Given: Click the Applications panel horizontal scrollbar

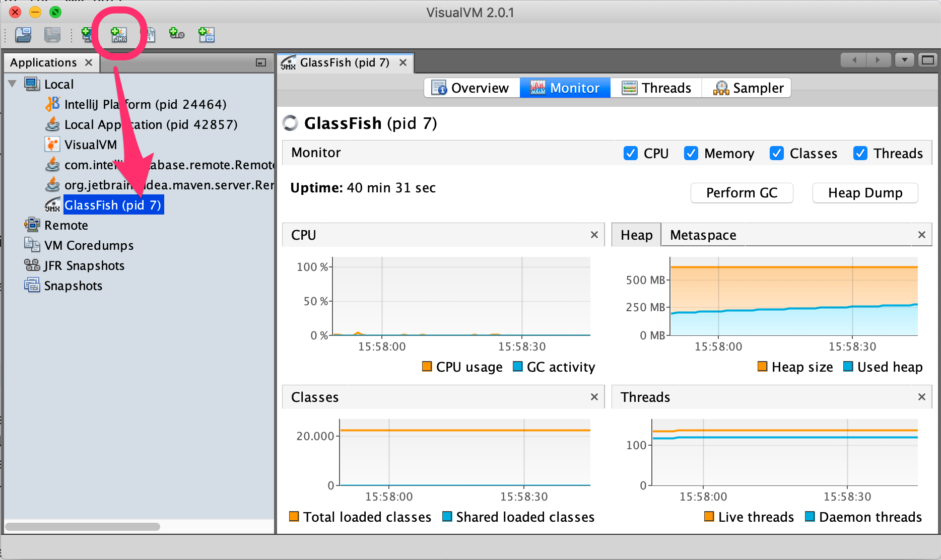Looking at the screenshot, I should coord(83,527).
